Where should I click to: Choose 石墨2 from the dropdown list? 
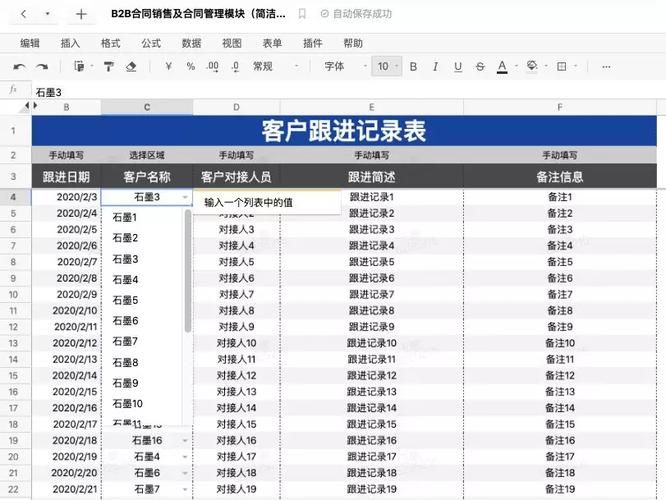(x=142, y=238)
